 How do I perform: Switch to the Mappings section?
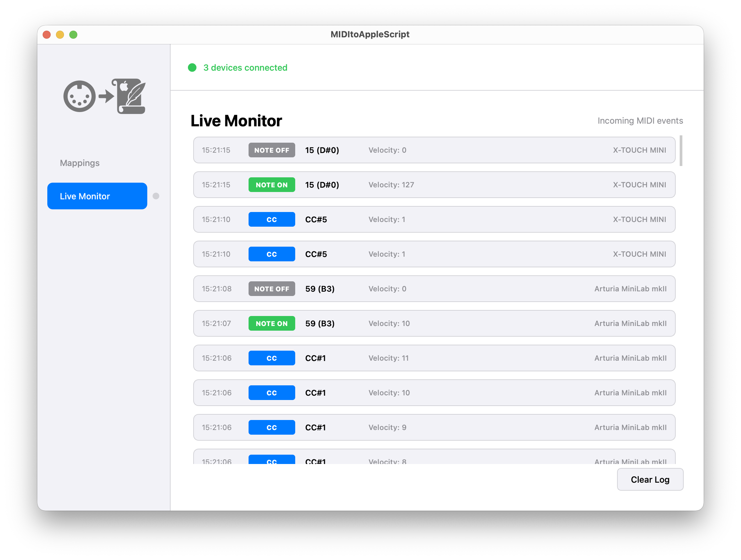pyautogui.click(x=79, y=163)
